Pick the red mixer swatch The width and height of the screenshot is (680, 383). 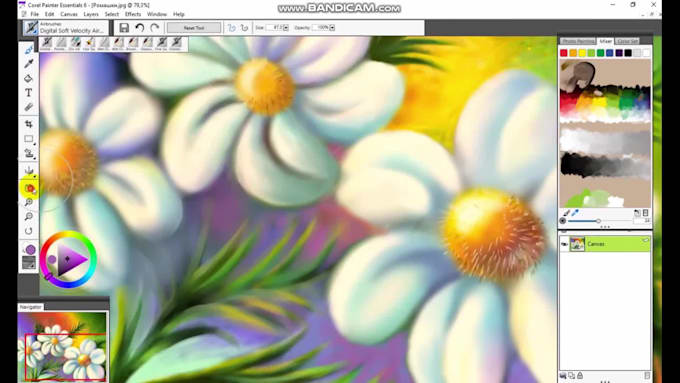(564, 53)
